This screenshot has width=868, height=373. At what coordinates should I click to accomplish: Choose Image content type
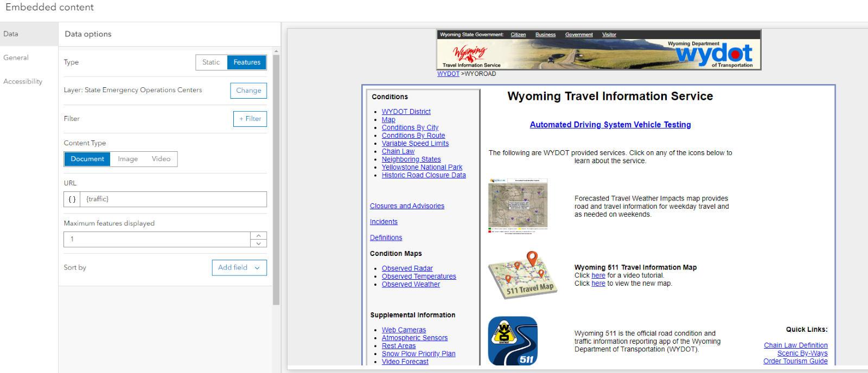coord(128,159)
